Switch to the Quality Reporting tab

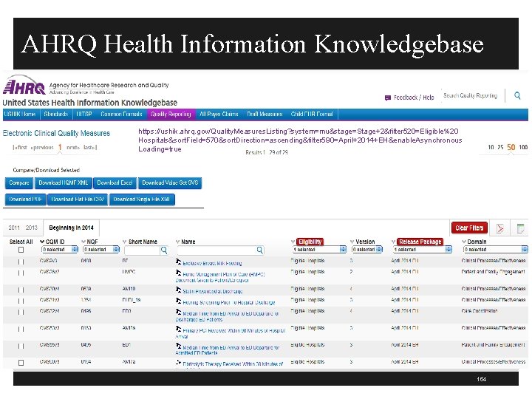[171, 115]
